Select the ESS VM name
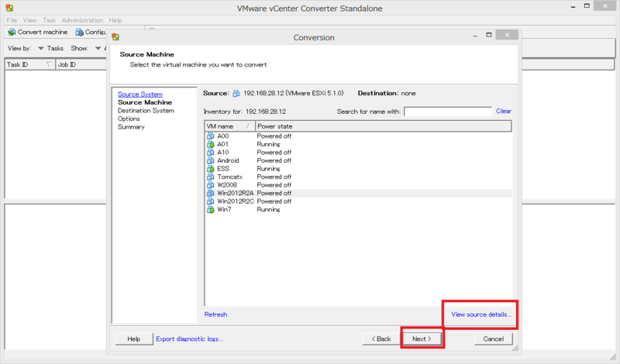The height and width of the screenshot is (364, 620). point(223,169)
